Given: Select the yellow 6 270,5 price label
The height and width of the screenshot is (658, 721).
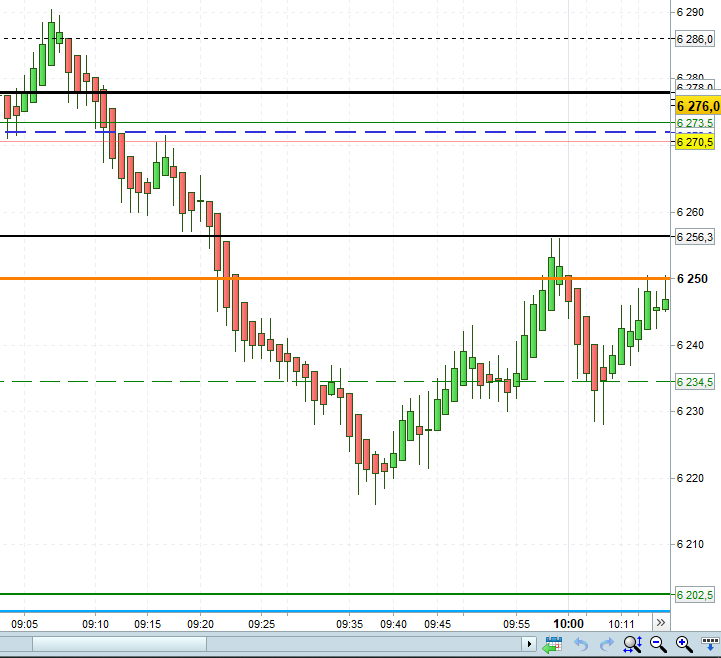Looking at the screenshot, I should pos(695,142).
